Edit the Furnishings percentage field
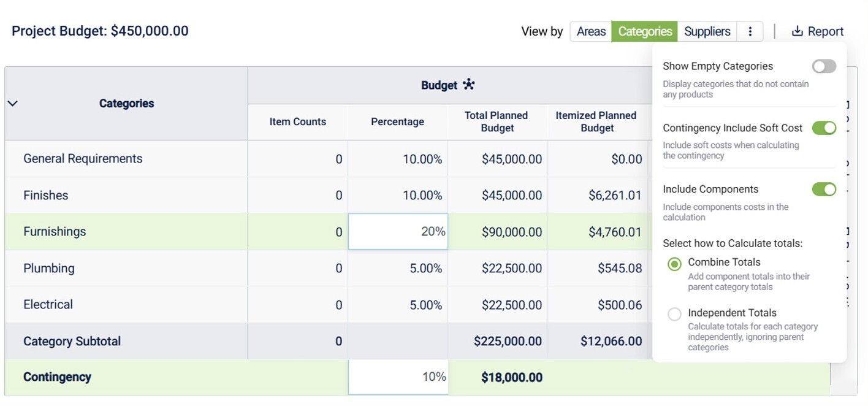868x406 pixels. [398, 232]
